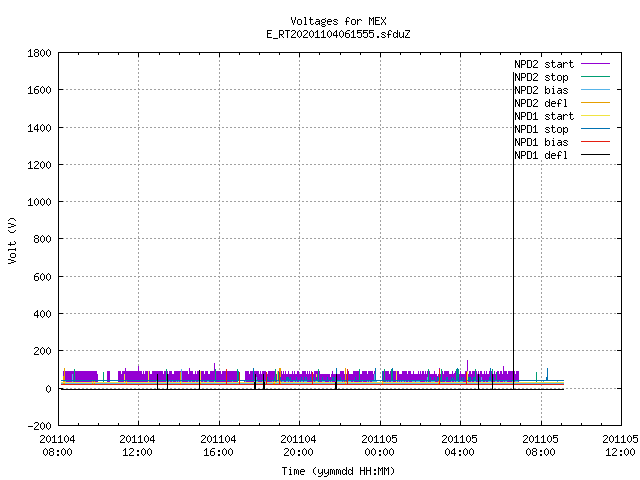The image size is (640, 480).
Task: Click the 'Voltages for MEX' chart title
Action: [x=338, y=21]
